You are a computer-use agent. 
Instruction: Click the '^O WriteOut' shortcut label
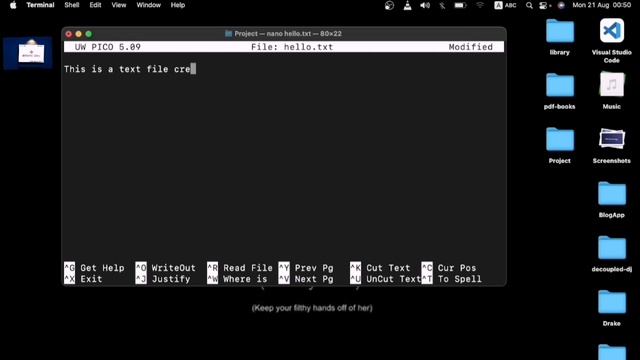coord(166,268)
